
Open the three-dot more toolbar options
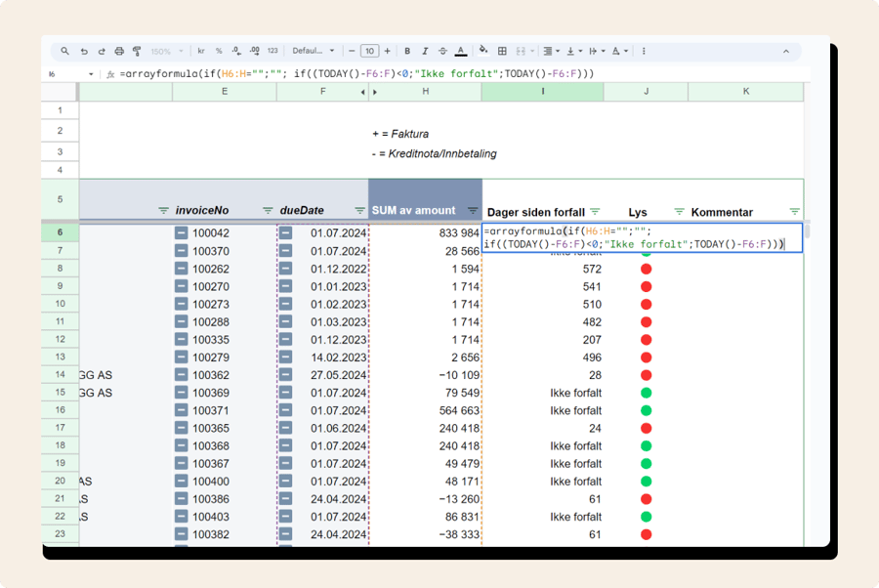click(x=644, y=51)
